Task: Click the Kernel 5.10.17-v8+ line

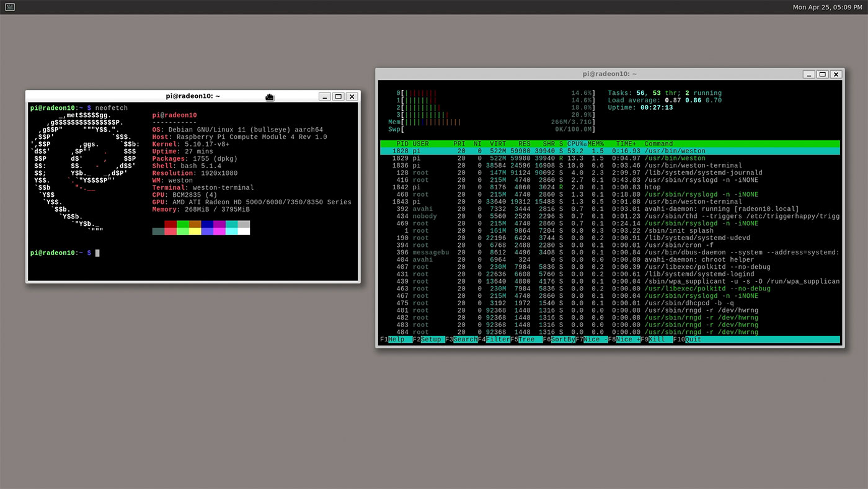Action: click(191, 144)
